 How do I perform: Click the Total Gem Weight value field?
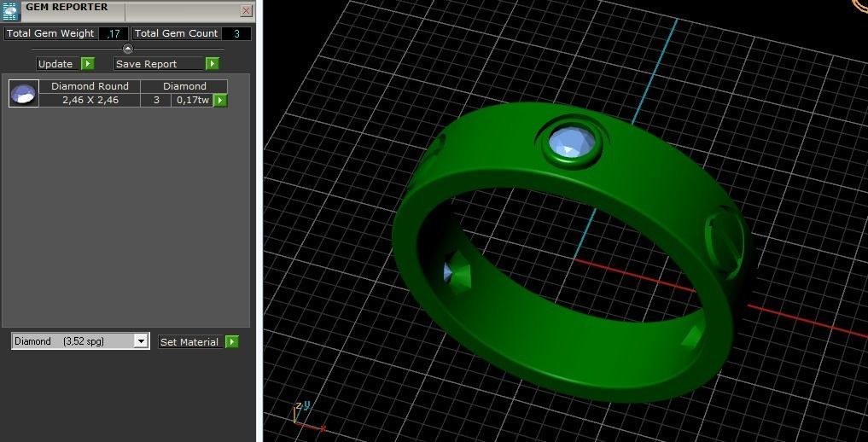click(x=114, y=34)
